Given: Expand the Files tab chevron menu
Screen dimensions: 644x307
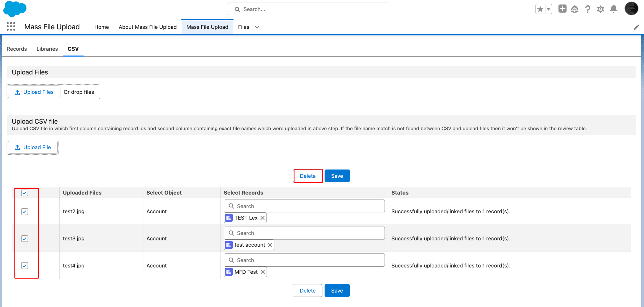Looking at the screenshot, I should 257,27.
